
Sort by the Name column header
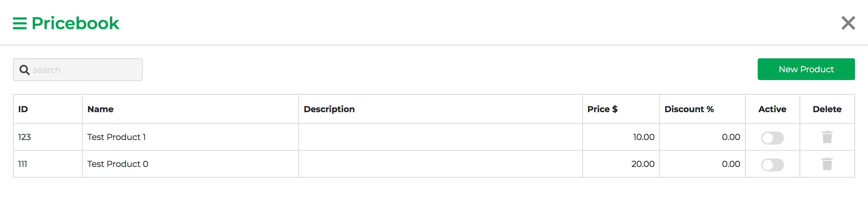[x=101, y=109]
